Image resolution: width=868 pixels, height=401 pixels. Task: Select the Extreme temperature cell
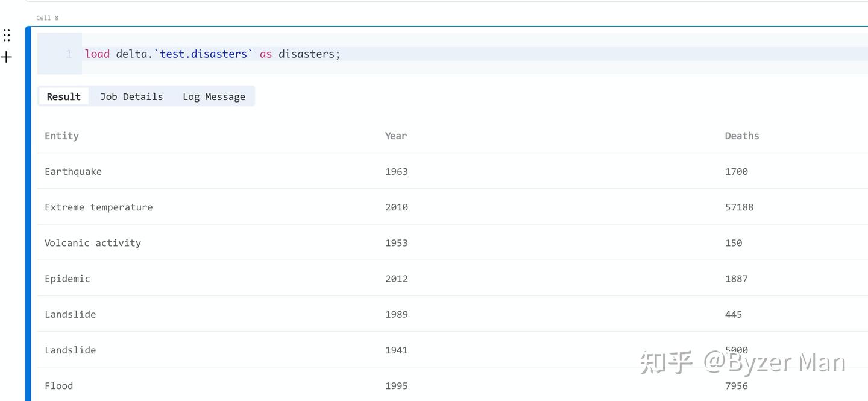click(x=98, y=207)
